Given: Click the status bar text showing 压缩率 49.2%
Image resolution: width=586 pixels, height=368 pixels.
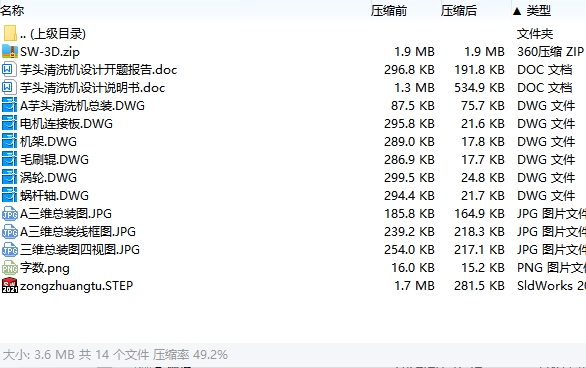Looking at the screenshot, I should click(x=190, y=354).
